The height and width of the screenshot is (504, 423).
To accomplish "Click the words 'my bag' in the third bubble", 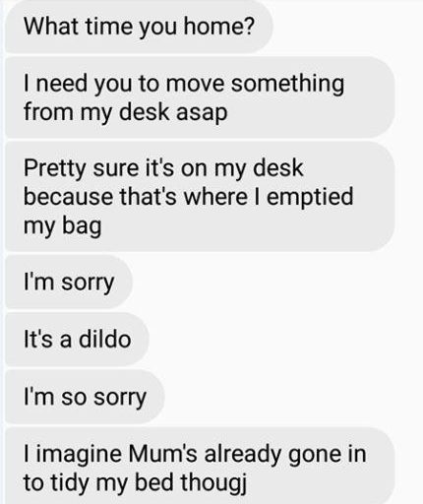I will coord(62,226).
